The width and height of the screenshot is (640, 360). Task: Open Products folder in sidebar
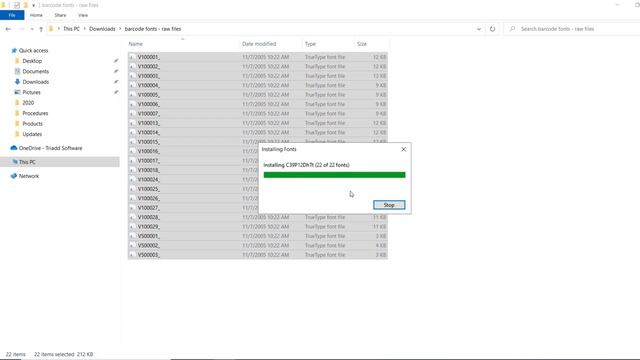tap(32, 124)
